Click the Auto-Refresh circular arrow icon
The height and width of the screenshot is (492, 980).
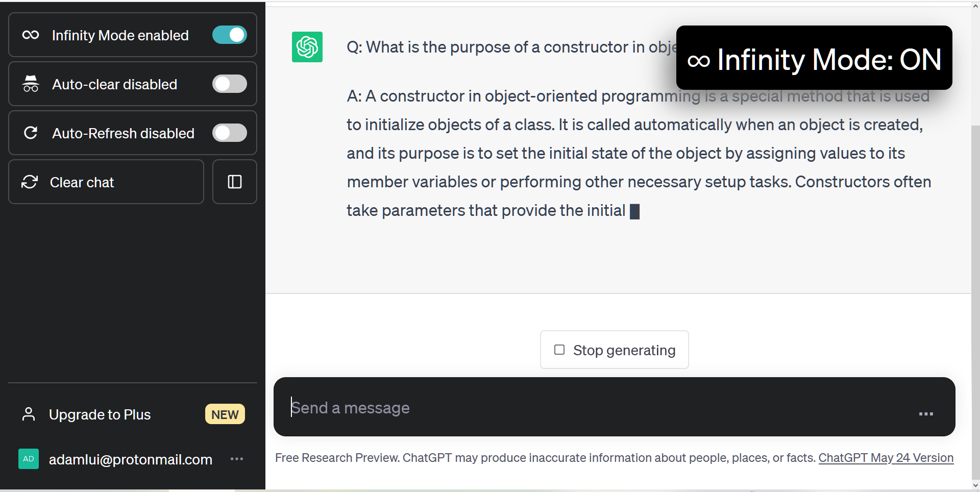[31, 133]
